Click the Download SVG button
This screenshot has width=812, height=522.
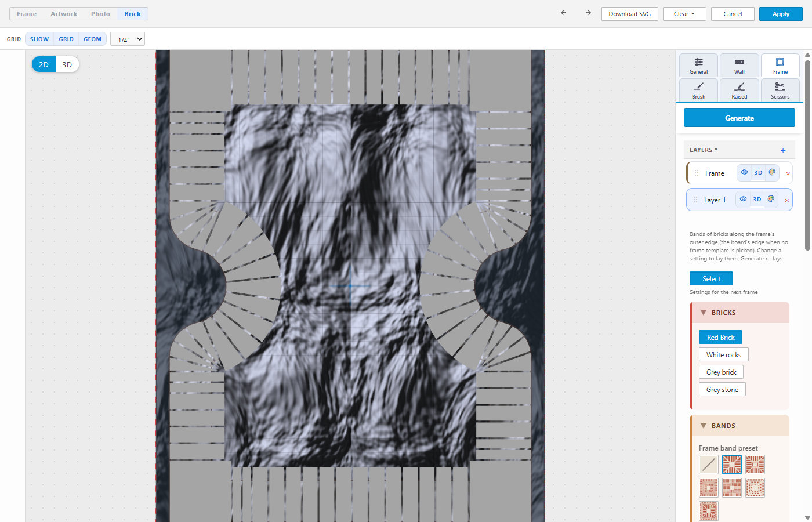[x=630, y=14]
